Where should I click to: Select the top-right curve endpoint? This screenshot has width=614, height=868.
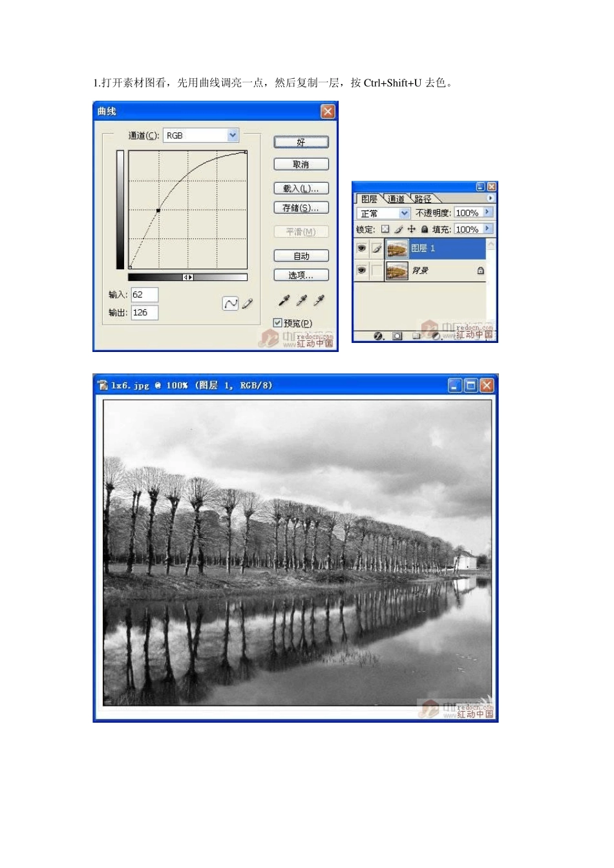tap(246, 152)
